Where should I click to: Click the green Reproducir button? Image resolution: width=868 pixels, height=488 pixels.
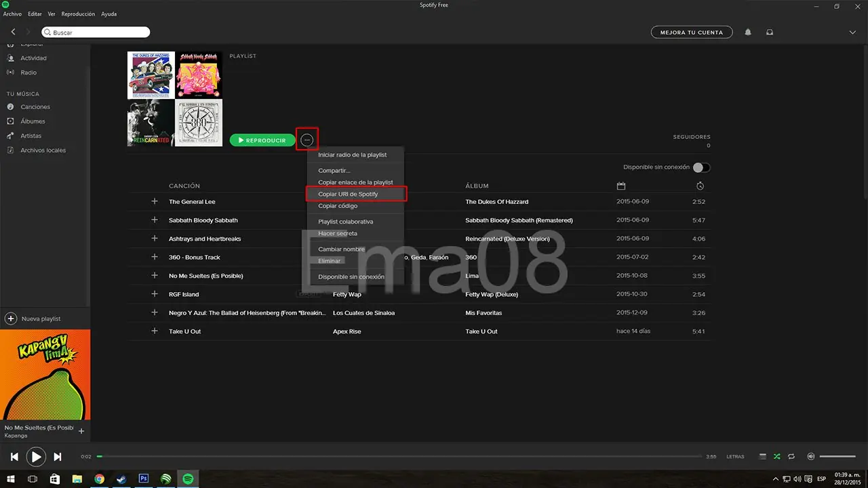click(x=262, y=140)
